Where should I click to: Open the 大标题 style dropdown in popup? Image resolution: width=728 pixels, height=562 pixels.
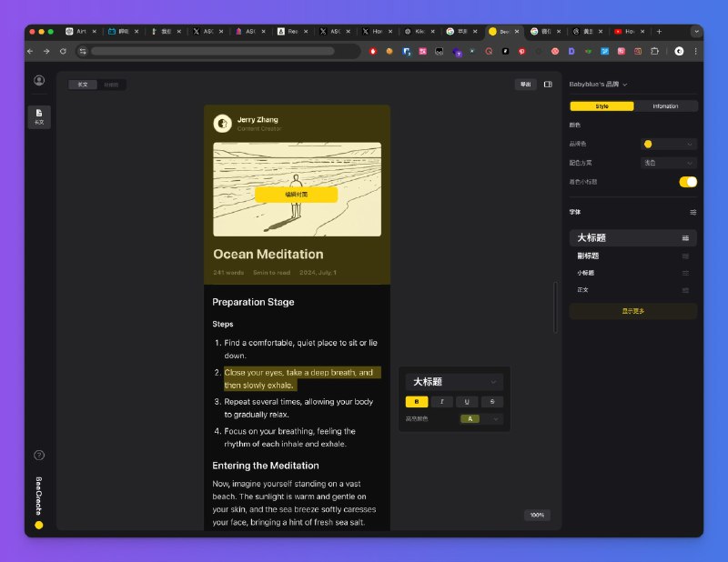click(454, 382)
